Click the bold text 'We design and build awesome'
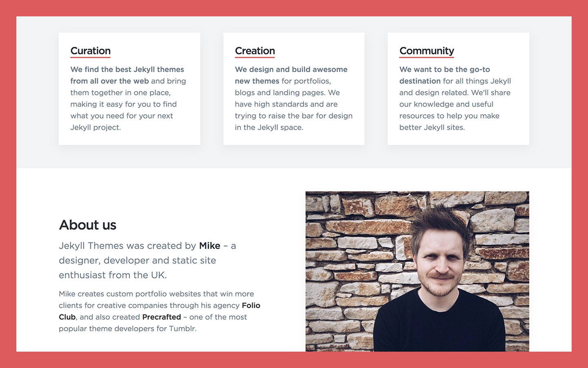This screenshot has height=368, width=588. 291,70
